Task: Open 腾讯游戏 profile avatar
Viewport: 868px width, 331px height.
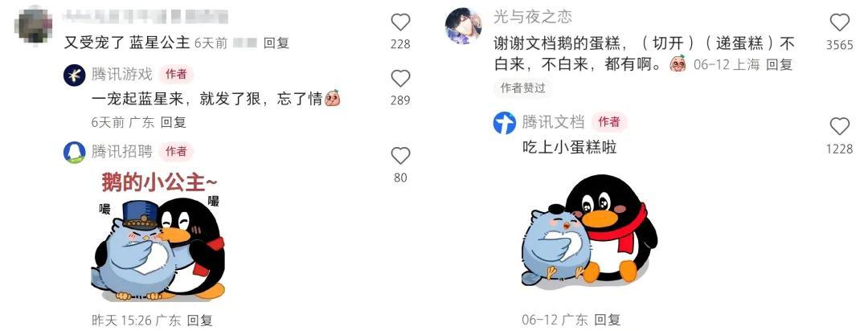Action: coord(75,75)
